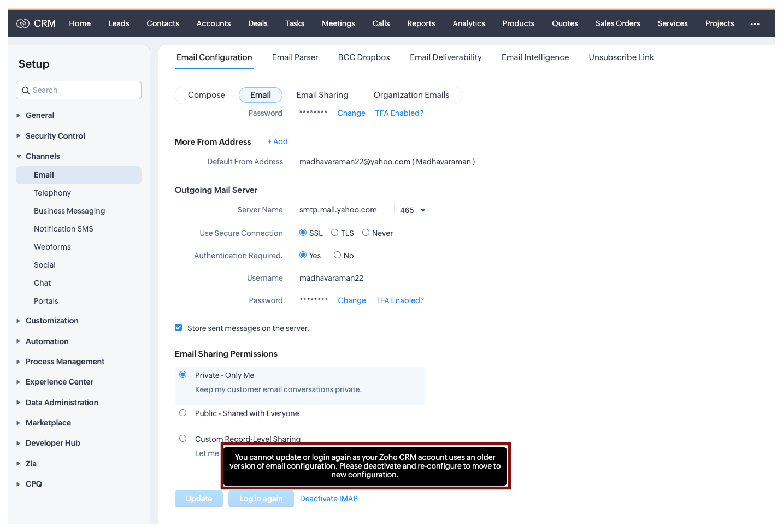Expand the Marketplace section
The height and width of the screenshot is (532, 783).
point(19,423)
